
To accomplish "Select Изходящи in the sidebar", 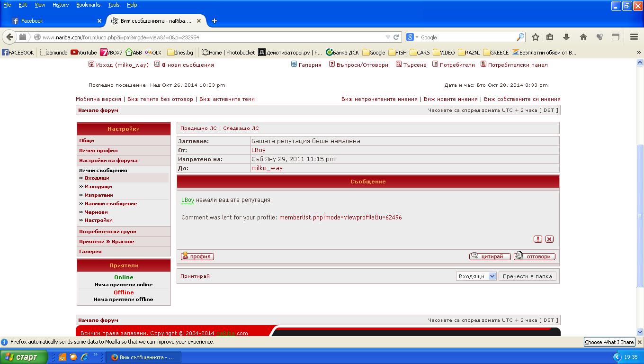I will [98, 187].
